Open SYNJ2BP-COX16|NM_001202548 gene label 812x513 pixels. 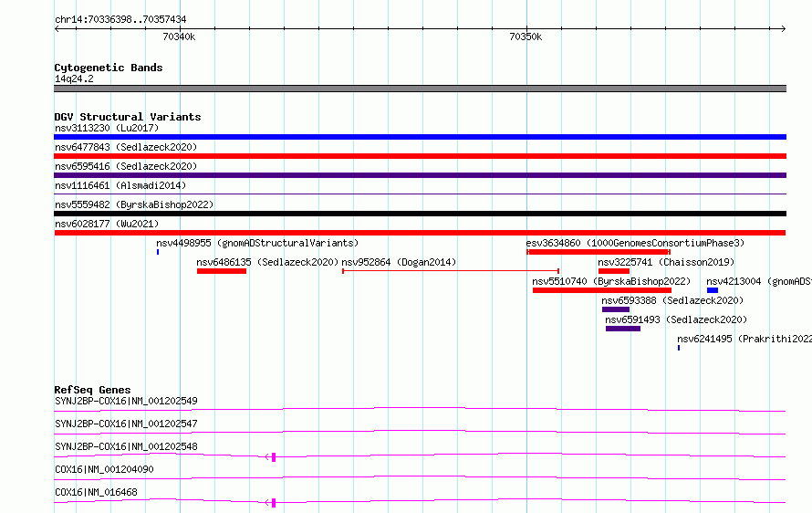click(126, 446)
